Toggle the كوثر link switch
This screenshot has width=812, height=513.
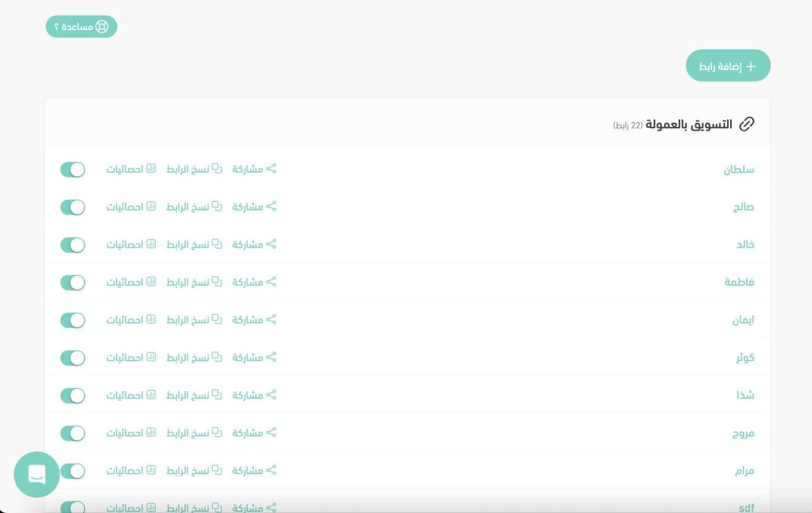point(73,357)
